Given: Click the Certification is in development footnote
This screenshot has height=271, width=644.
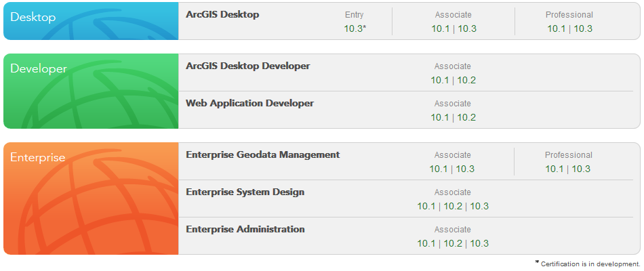Looking at the screenshot, I should pos(588,264).
